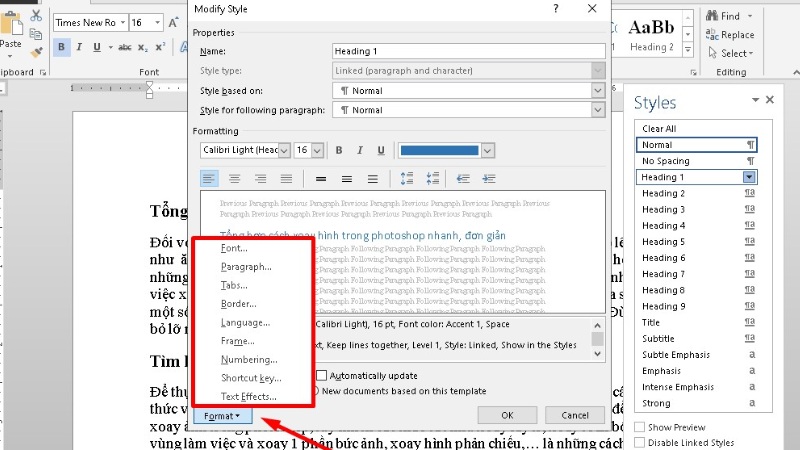Open Heading 1 dropdown arrow in Styles pane
This screenshot has width=800, height=450.
pyautogui.click(x=749, y=177)
